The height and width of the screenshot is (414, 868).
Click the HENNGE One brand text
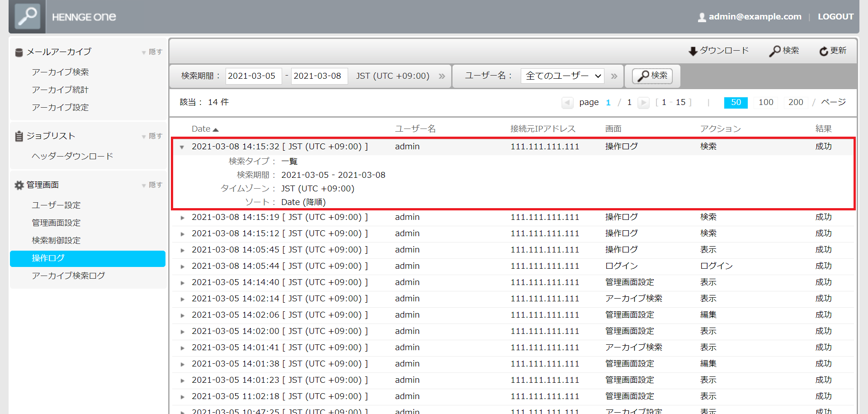pos(84,17)
